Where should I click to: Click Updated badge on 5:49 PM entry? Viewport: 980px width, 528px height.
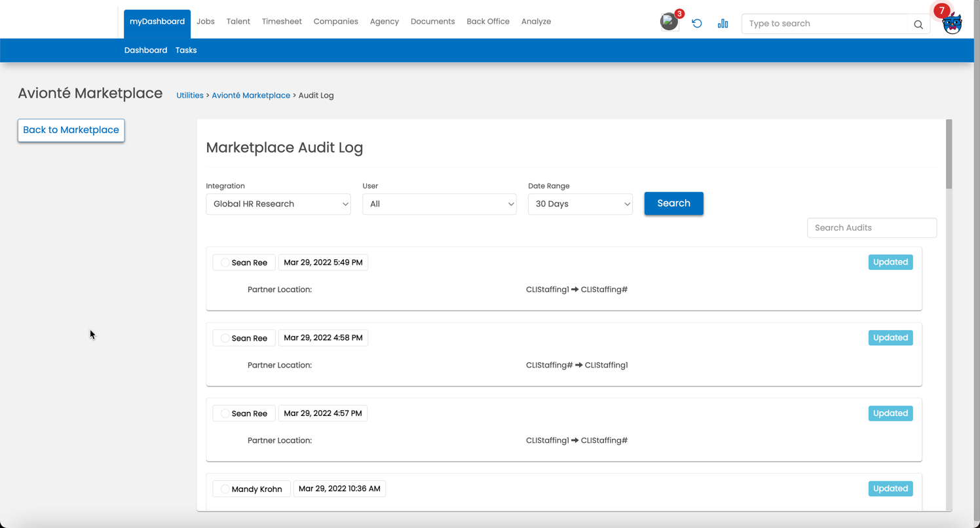890,262
